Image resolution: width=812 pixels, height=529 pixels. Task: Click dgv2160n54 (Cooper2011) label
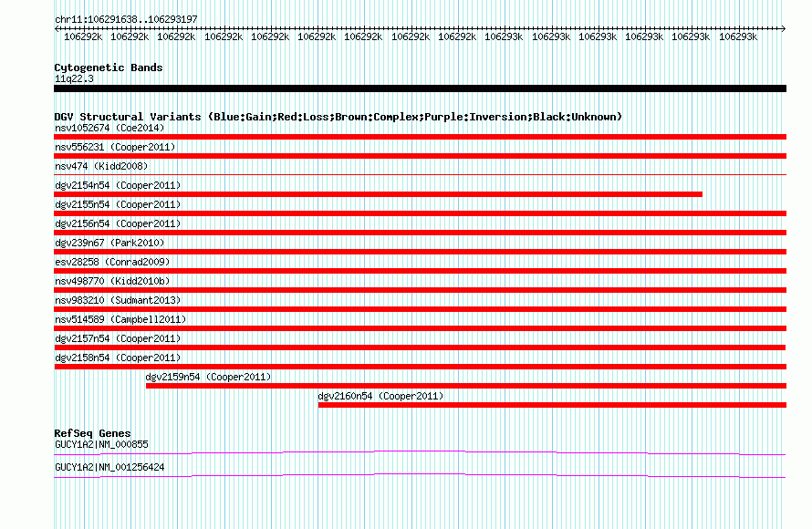pyautogui.click(x=380, y=396)
